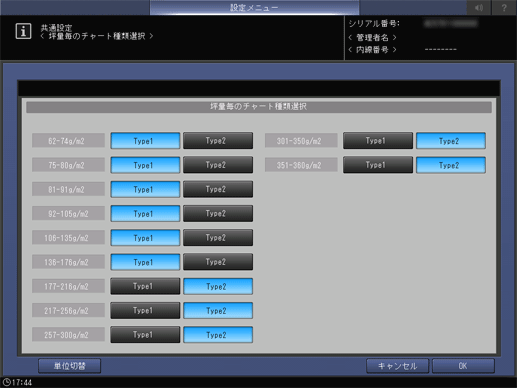The width and height of the screenshot is (517, 388).
Task: Select Type2 for 75-80g/m2
Action: tap(218, 165)
